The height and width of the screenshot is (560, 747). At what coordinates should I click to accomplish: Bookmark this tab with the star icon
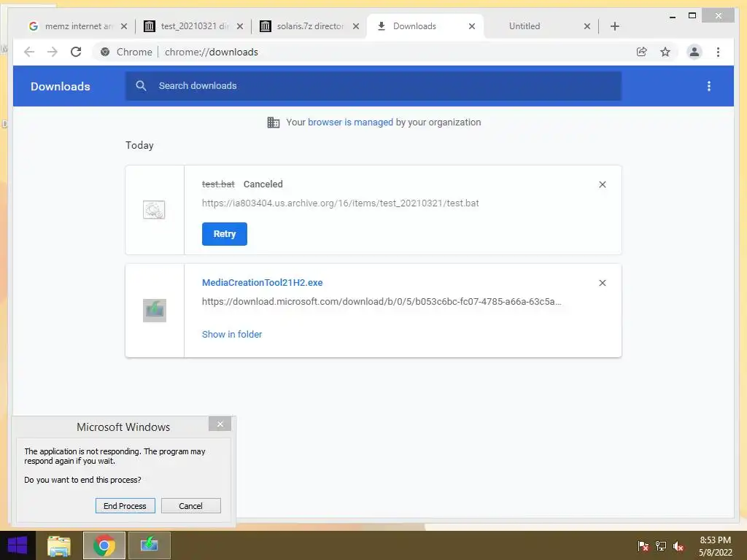pos(665,52)
